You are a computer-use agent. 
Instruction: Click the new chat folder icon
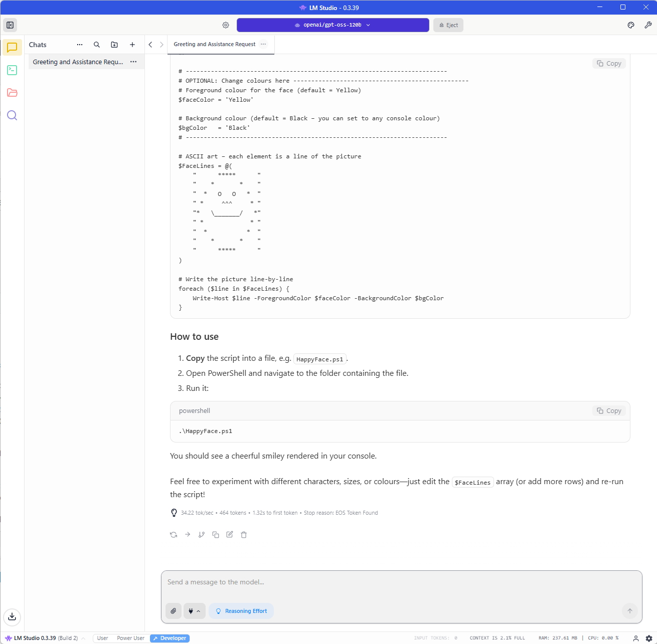(114, 45)
